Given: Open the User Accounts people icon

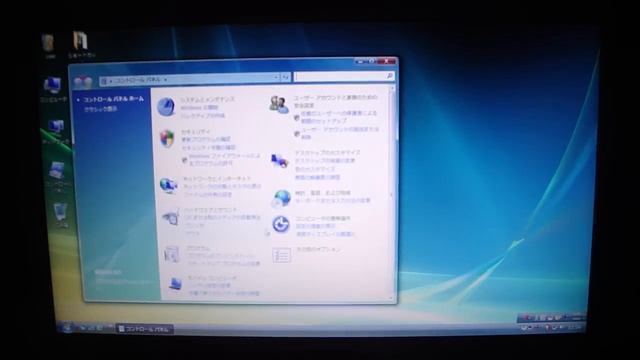Looking at the screenshot, I should point(279,104).
